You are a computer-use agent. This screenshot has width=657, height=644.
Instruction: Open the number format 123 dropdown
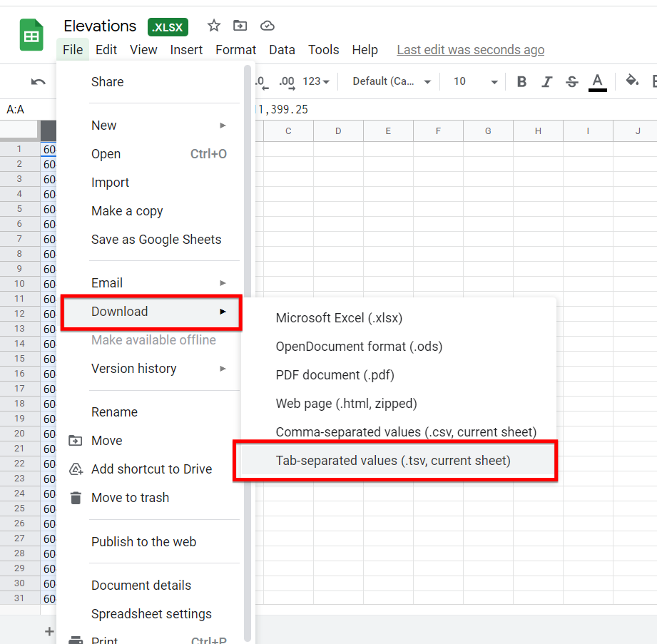316,81
